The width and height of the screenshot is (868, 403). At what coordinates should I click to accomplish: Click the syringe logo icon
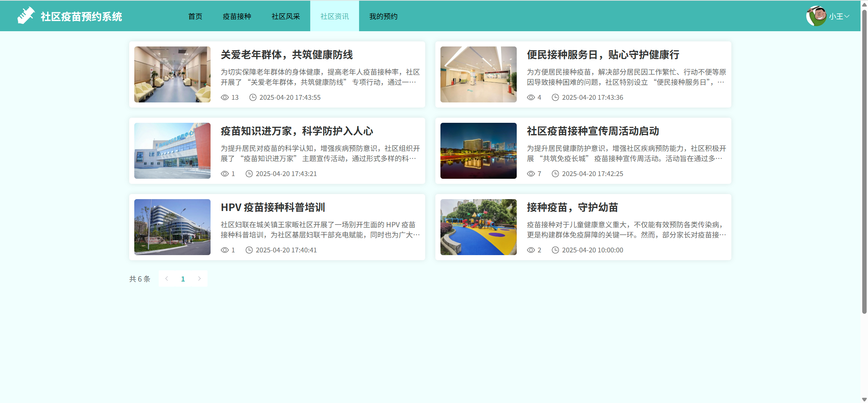tap(26, 16)
